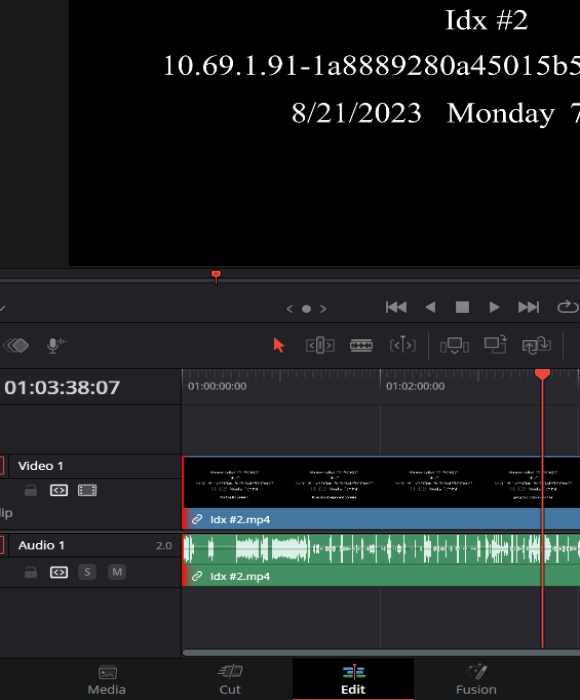Activate the Blade Edit Mode tool
Screen dimensions: 580x700
(x=361, y=345)
